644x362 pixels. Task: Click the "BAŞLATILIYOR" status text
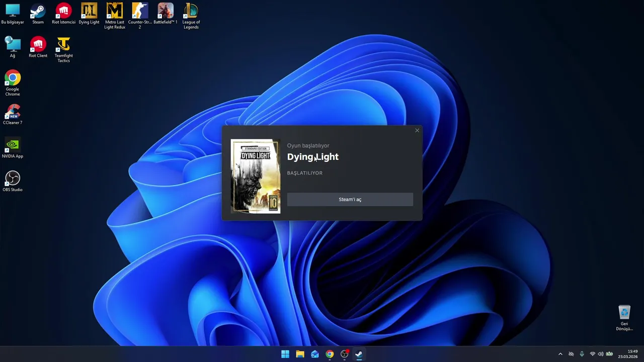coord(305,173)
